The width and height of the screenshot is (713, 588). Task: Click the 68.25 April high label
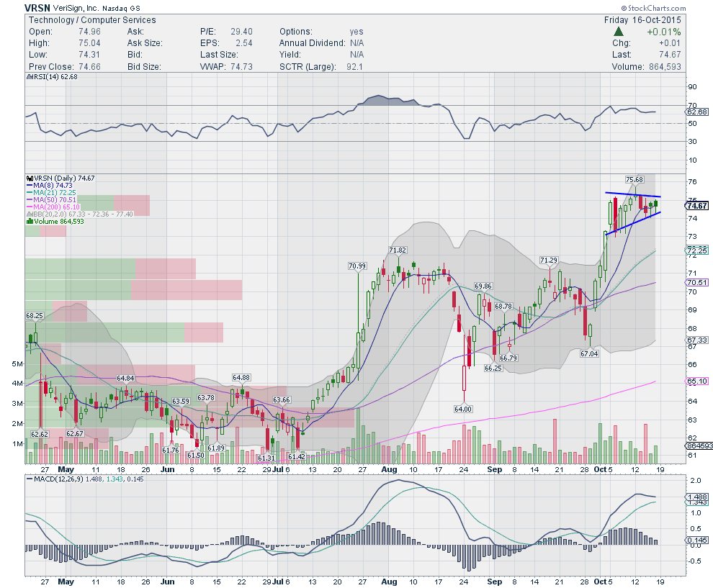tap(35, 316)
